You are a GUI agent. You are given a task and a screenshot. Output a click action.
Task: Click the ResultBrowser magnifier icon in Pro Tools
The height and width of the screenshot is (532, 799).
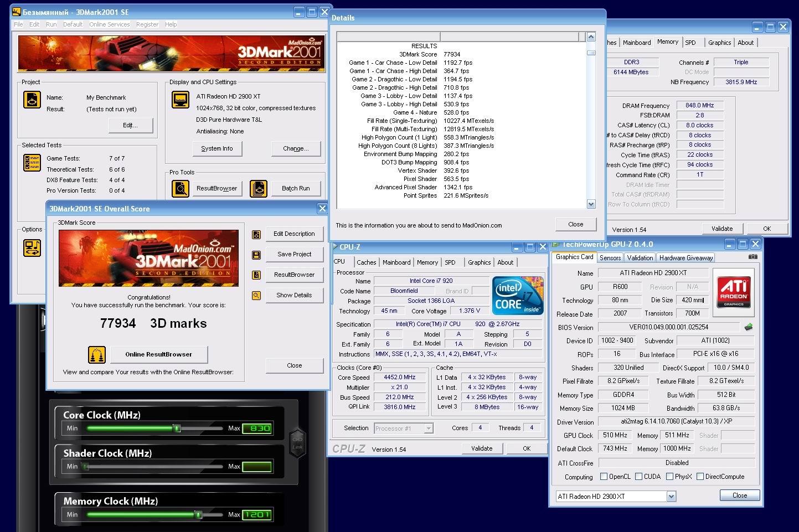coord(181,189)
